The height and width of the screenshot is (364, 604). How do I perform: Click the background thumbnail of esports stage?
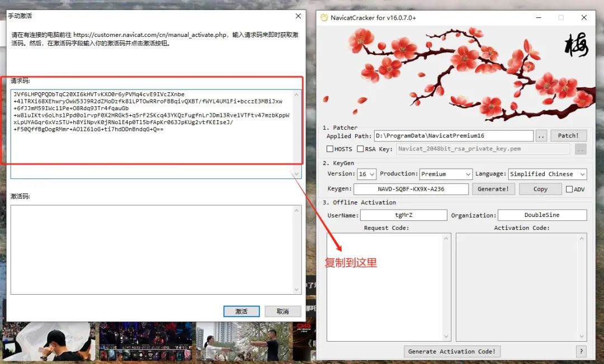click(x=145, y=342)
